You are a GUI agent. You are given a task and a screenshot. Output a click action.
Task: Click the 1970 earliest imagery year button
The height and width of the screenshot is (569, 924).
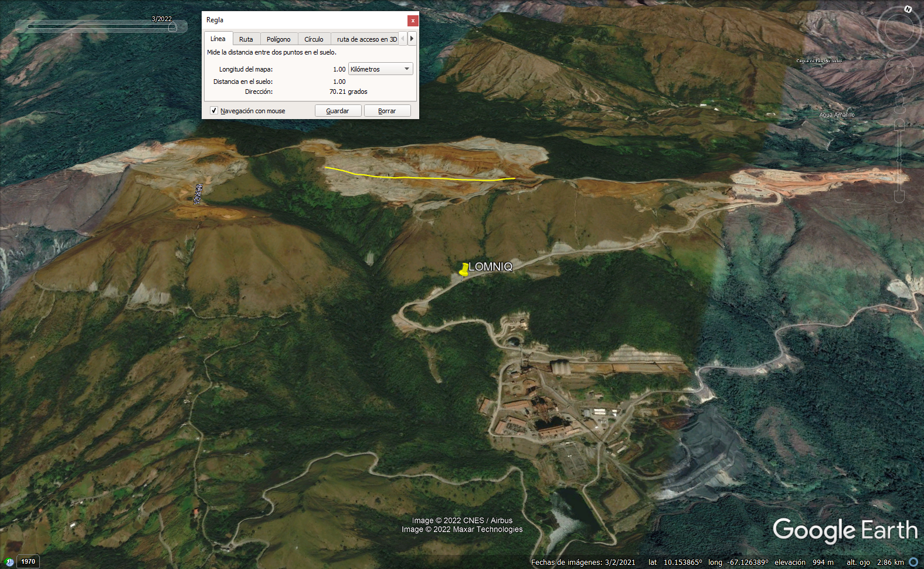pyautogui.click(x=28, y=562)
